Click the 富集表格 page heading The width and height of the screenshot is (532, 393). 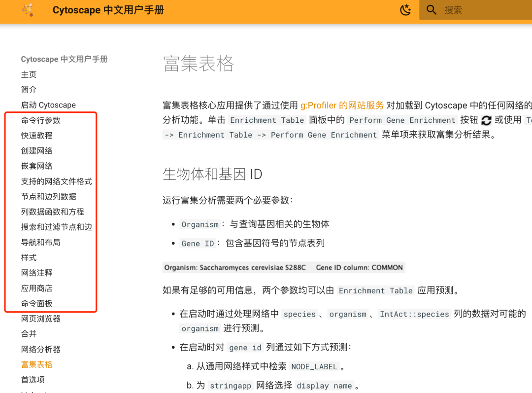click(198, 64)
